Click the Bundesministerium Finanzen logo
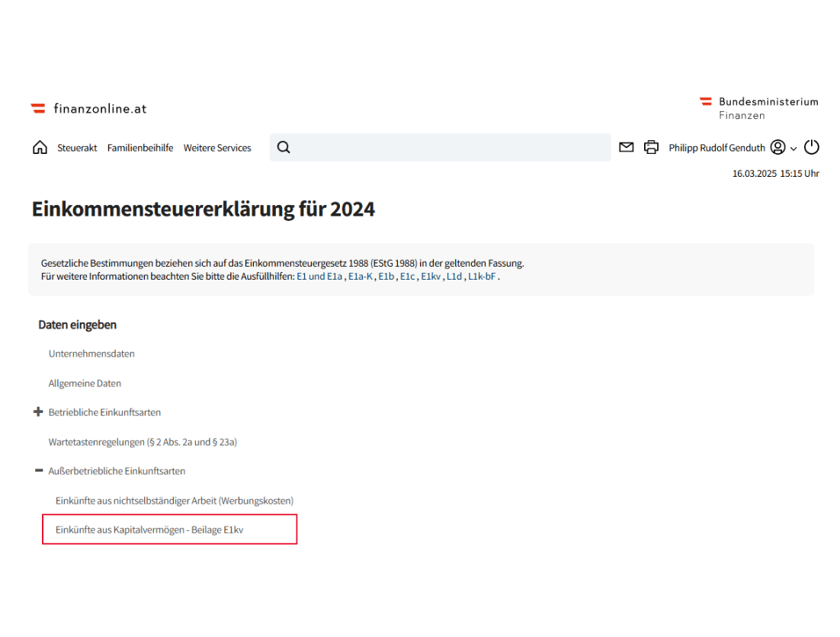The height and width of the screenshot is (637, 840). point(759,108)
